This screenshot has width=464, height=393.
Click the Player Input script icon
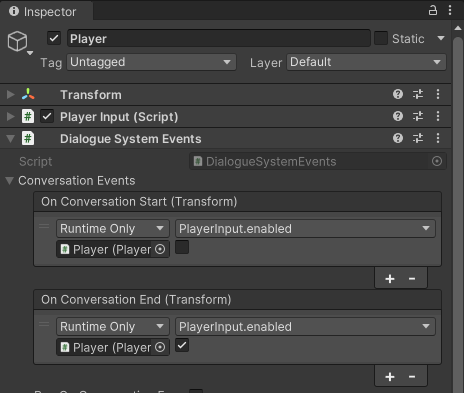tap(28, 116)
